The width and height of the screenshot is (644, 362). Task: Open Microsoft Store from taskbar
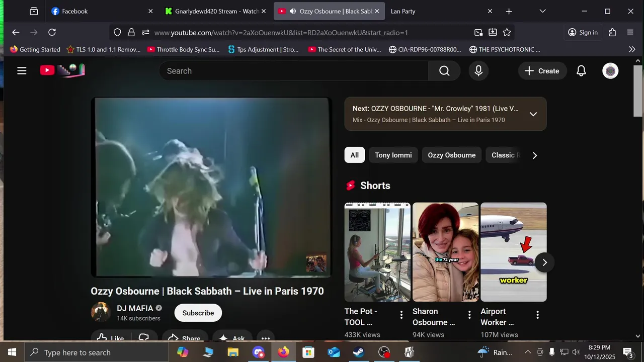point(308,352)
